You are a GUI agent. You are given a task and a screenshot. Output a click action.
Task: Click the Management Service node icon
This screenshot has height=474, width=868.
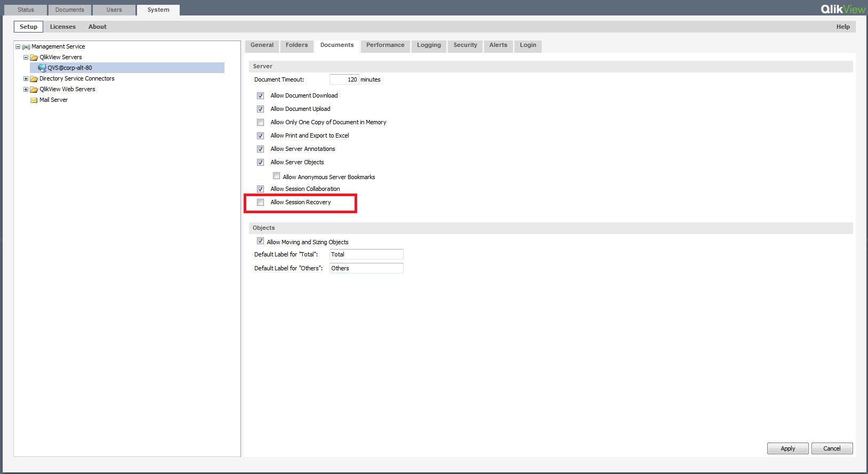[x=26, y=47]
